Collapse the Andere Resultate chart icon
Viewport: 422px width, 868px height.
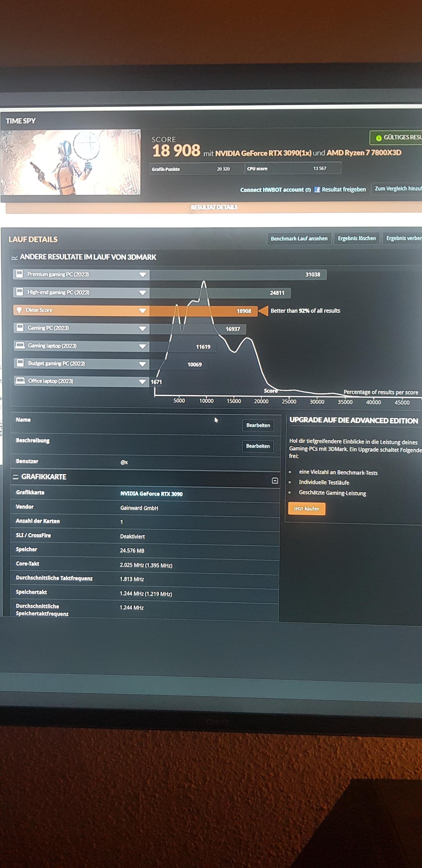tap(15, 258)
